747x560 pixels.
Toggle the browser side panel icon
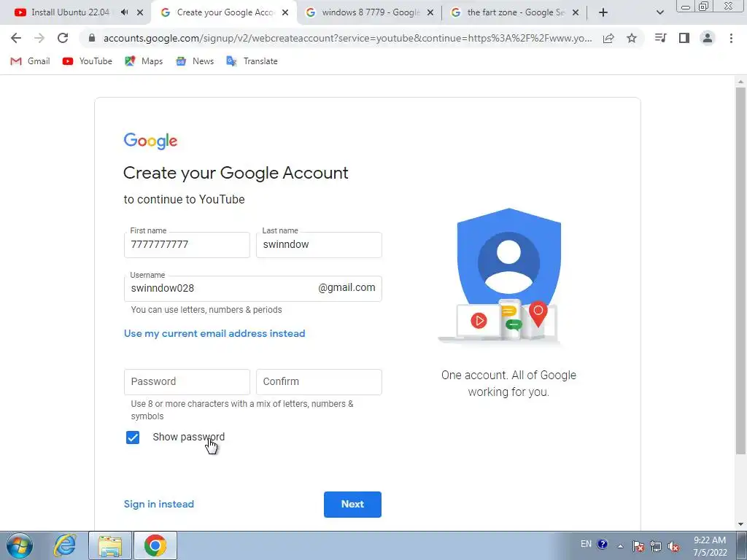point(684,38)
